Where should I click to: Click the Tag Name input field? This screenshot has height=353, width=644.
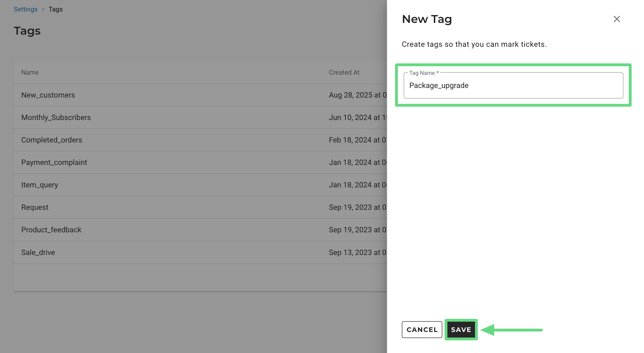pyautogui.click(x=513, y=86)
